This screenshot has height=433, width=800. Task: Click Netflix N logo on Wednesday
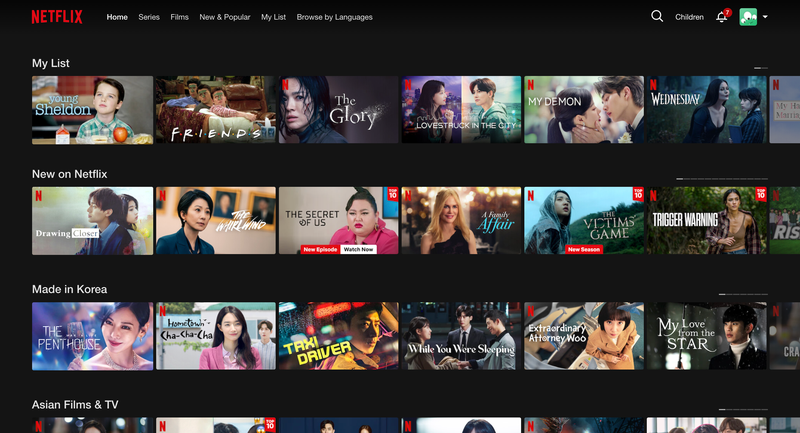[x=653, y=84]
